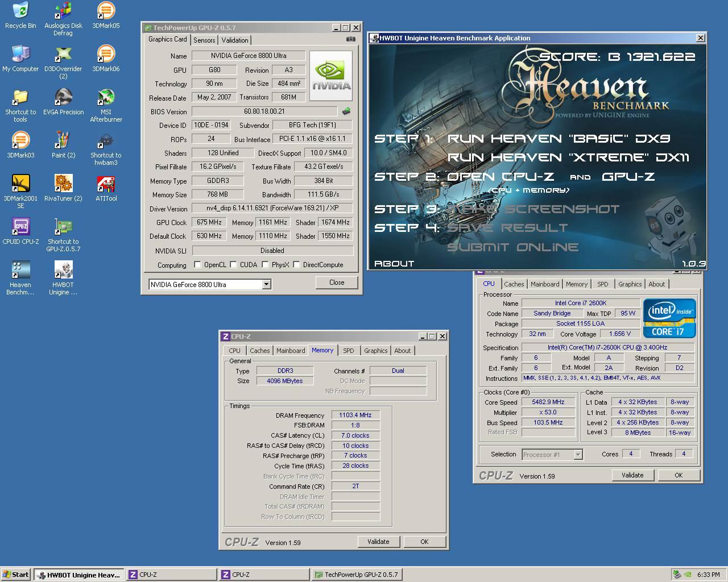Viewport: 728px width, 582px height.
Task: Click the NVIDIA logo in GPU-Z
Action: (331, 76)
